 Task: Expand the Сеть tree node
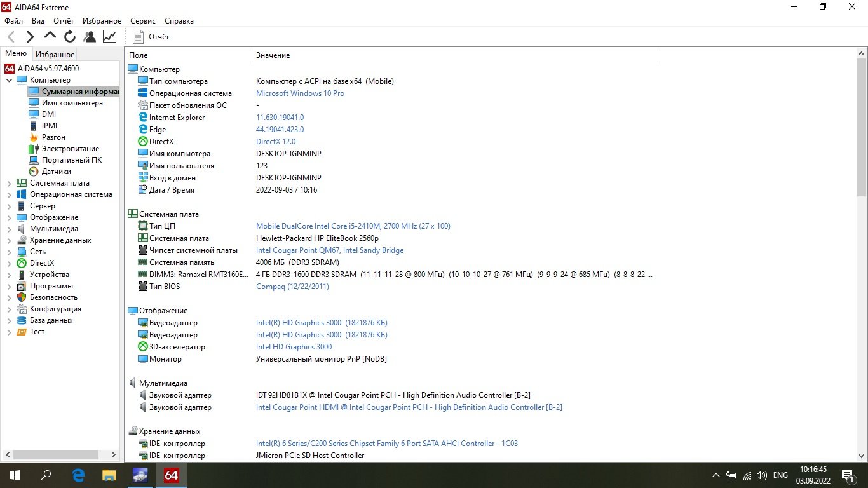(9, 252)
